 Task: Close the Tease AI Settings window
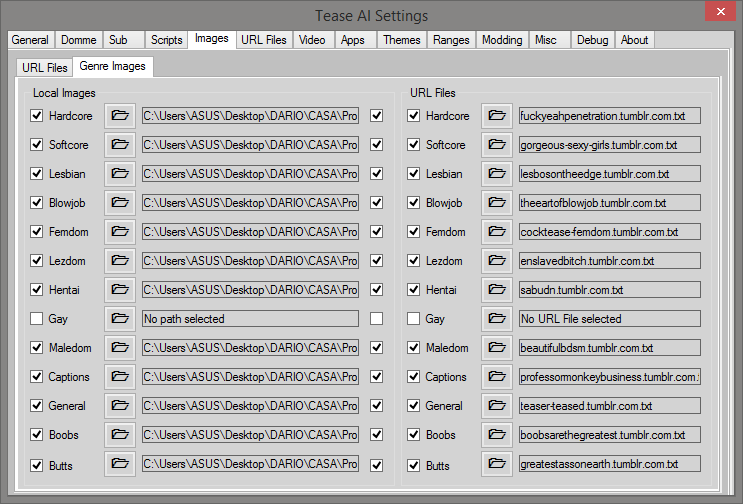coord(720,11)
